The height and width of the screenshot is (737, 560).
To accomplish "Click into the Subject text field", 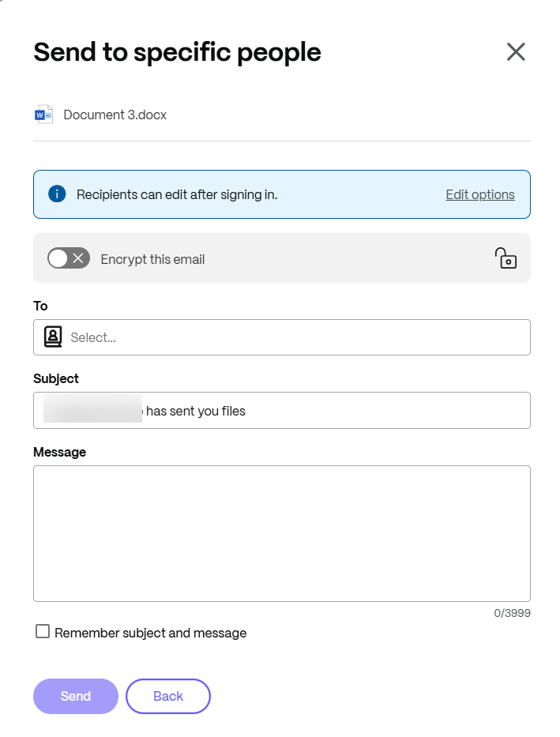I will point(332,411).
